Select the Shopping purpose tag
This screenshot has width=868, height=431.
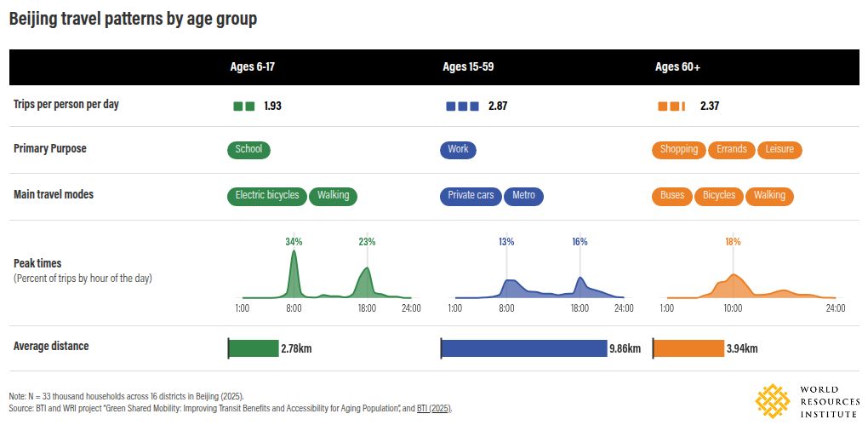coord(679,150)
